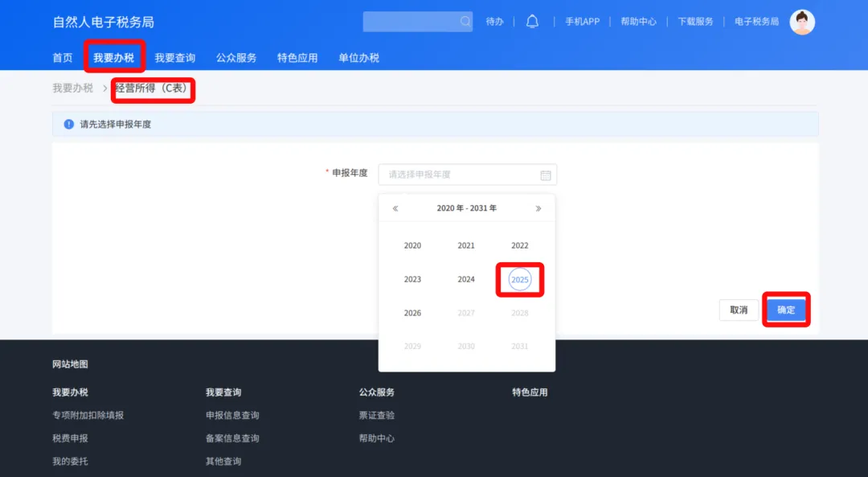
Task: Click 自然人电子税务局 site title
Action: (103, 23)
